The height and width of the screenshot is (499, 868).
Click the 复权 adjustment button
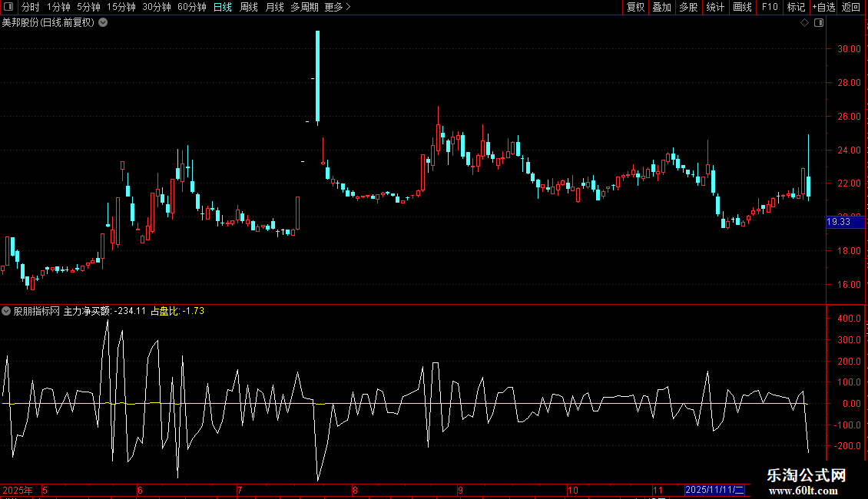coord(635,7)
